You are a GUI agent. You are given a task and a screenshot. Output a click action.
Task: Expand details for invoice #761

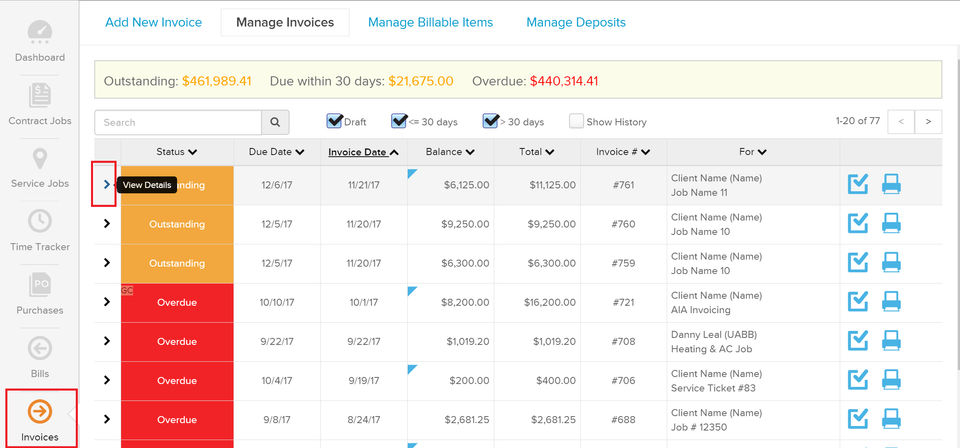coord(107,184)
